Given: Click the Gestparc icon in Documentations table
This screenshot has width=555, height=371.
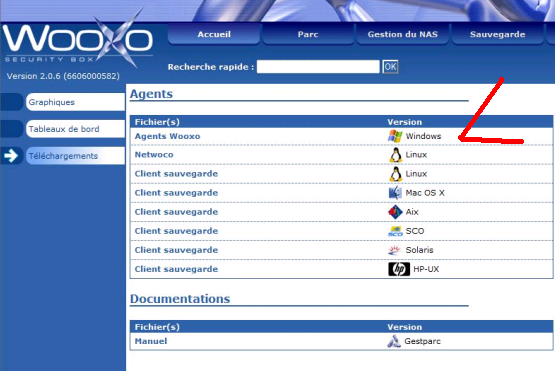Looking at the screenshot, I should click(394, 341).
